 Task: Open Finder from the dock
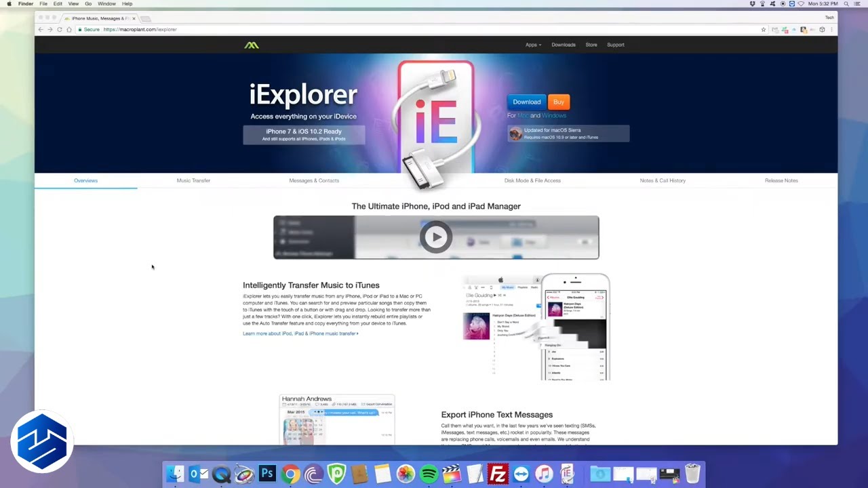point(176,474)
